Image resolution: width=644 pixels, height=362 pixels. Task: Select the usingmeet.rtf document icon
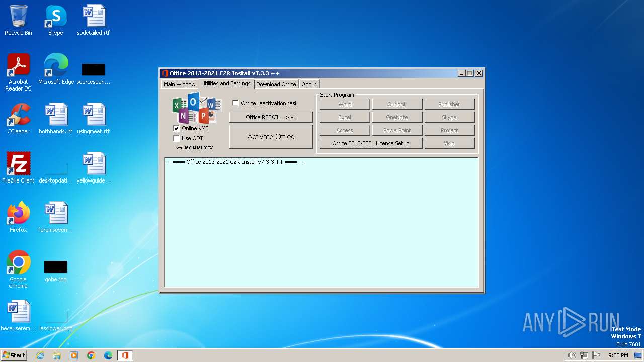coord(94,119)
